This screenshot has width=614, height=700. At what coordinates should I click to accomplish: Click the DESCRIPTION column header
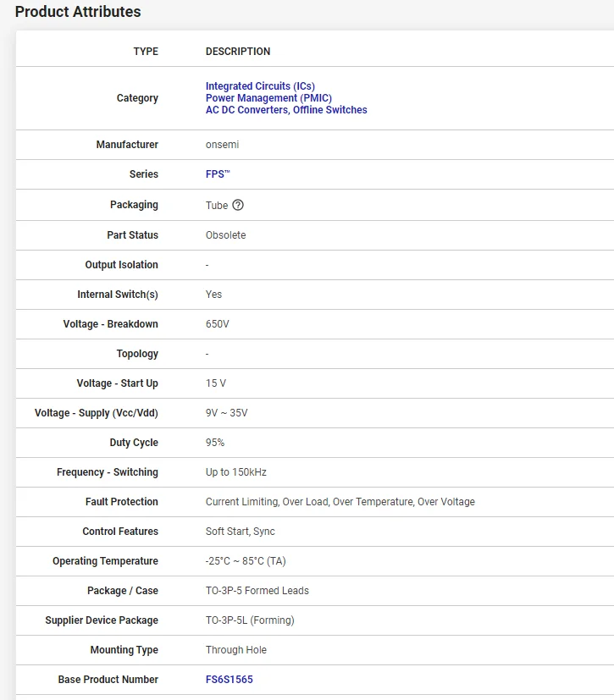[238, 52]
